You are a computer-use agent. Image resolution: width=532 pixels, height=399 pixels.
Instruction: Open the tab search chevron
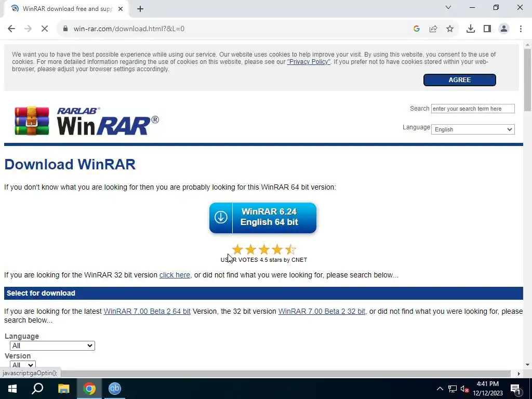coord(448,7)
